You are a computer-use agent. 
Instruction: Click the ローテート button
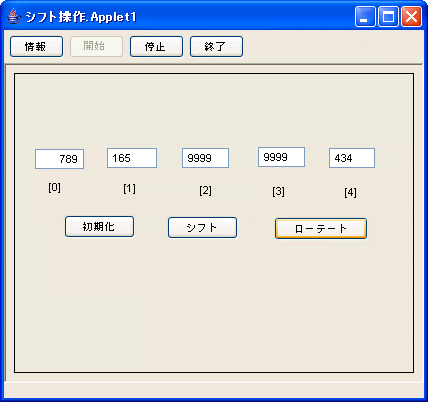click(321, 229)
